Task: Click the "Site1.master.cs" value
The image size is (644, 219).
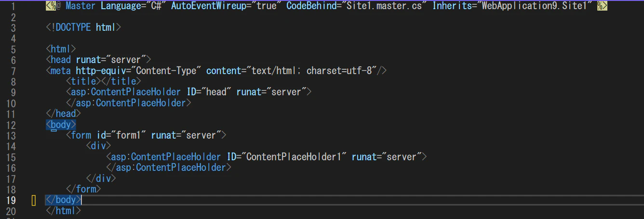Action: point(384,6)
